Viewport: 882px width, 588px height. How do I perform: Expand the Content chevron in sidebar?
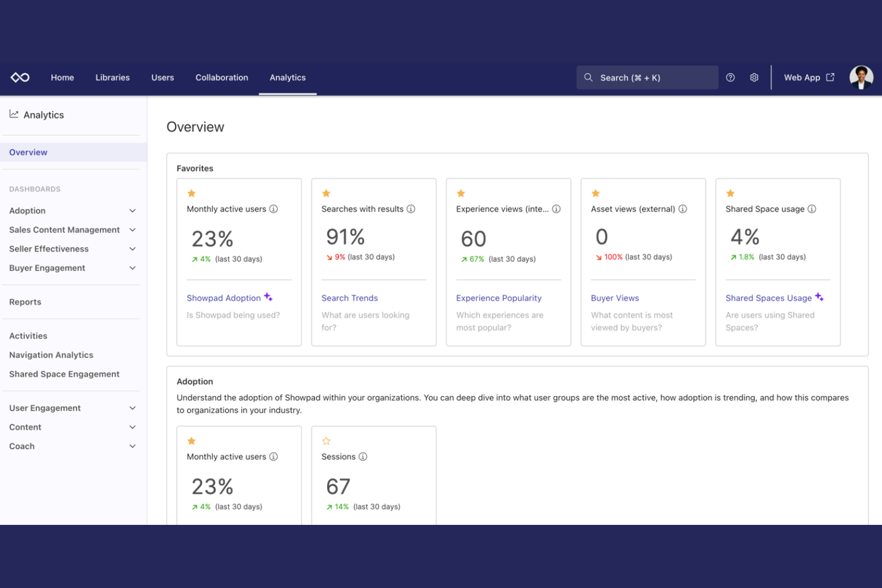[x=132, y=427]
